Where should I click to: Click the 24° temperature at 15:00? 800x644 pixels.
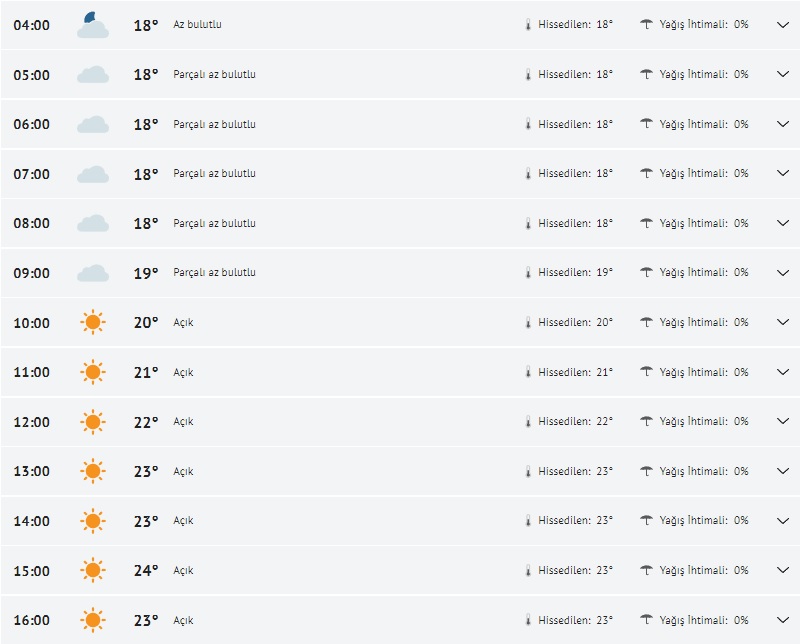coord(146,571)
